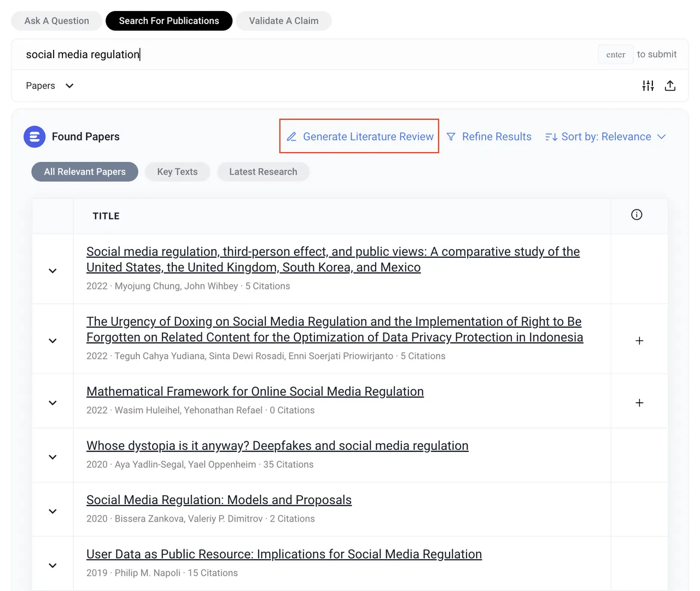This screenshot has width=700, height=591.
Task: Click author line Wasim Huleihel, Yehonathan Refael
Action: 189,410
